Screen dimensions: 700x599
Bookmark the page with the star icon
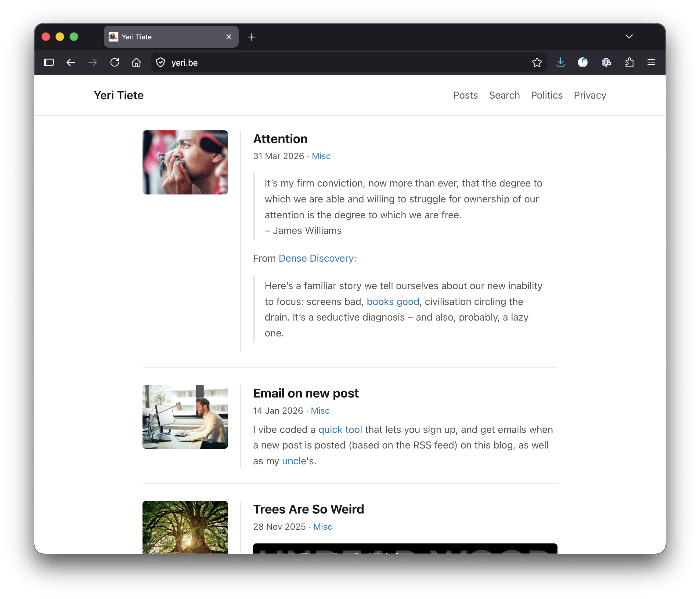(537, 63)
